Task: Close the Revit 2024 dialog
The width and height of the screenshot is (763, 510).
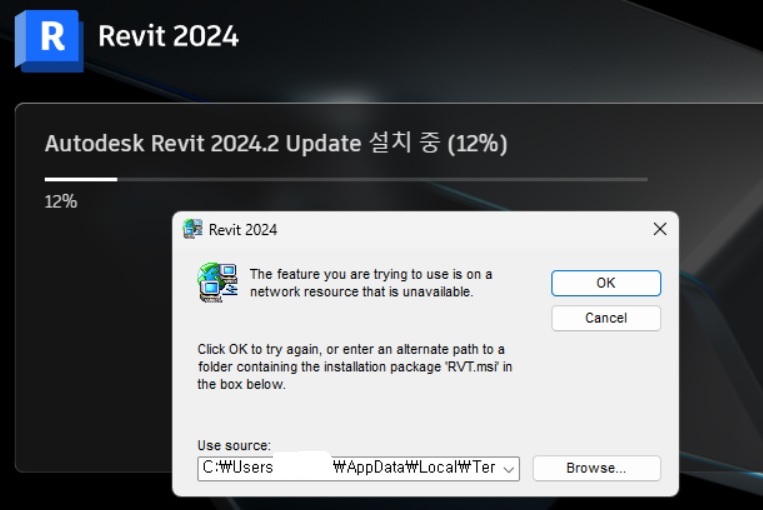Action: (x=660, y=229)
